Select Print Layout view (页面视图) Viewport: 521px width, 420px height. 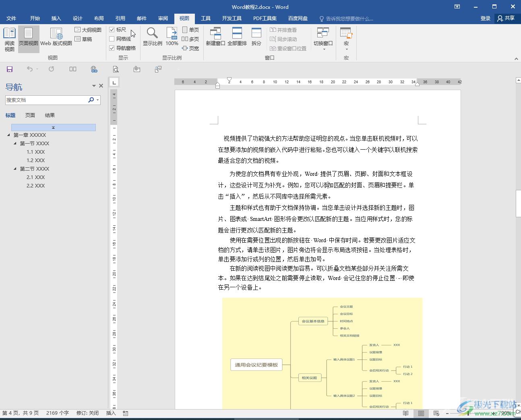pyautogui.click(x=29, y=39)
